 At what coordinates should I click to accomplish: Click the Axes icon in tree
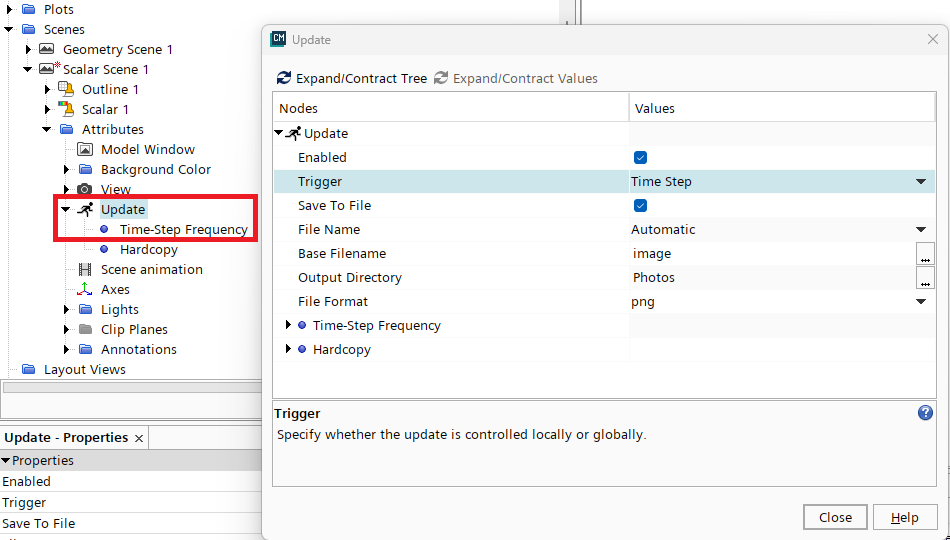point(85,289)
